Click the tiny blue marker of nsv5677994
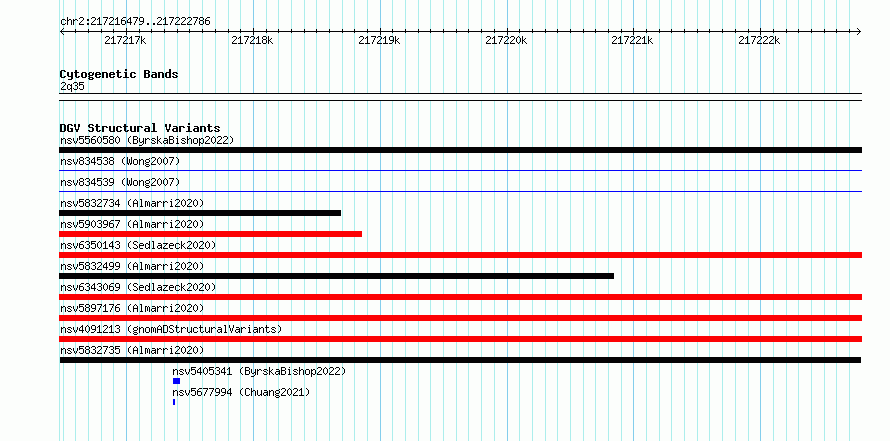The image size is (890, 441). (174, 402)
